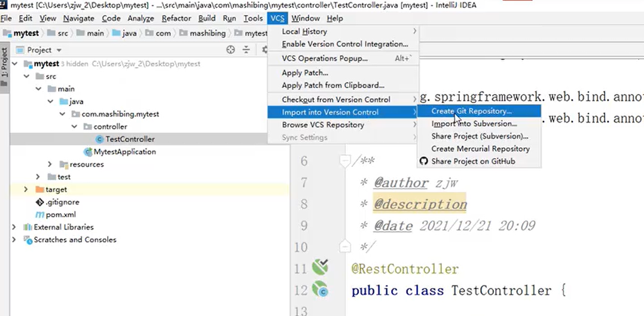644x316 pixels.
Task: Expand the test folder
Action: click(x=38, y=177)
